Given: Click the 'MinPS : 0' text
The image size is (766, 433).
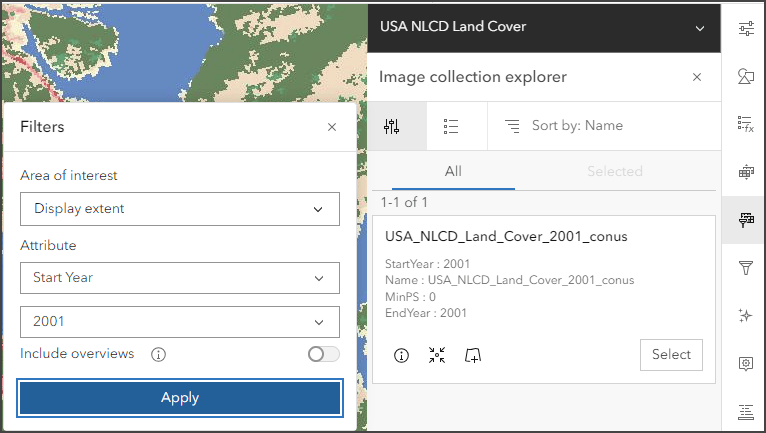Looking at the screenshot, I should pyautogui.click(x=410, y=297).
